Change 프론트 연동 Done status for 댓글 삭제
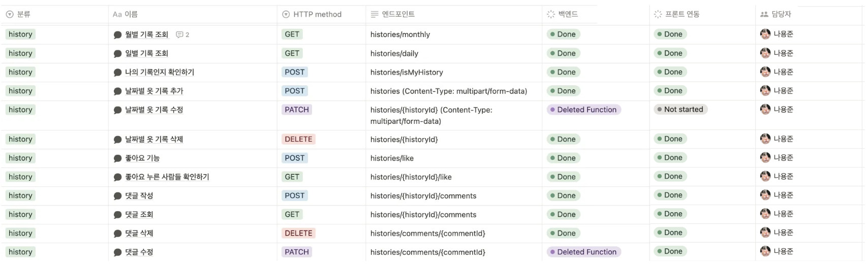 (670, 233)
